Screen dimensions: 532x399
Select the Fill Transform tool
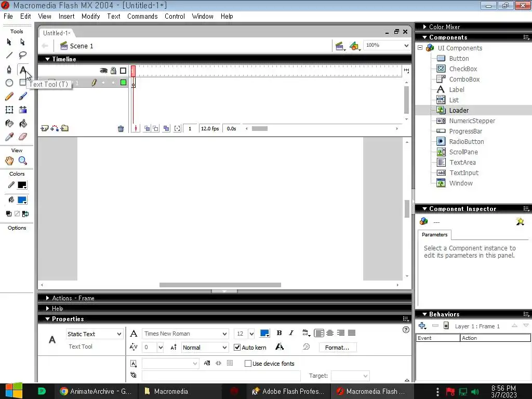(23, 110)
